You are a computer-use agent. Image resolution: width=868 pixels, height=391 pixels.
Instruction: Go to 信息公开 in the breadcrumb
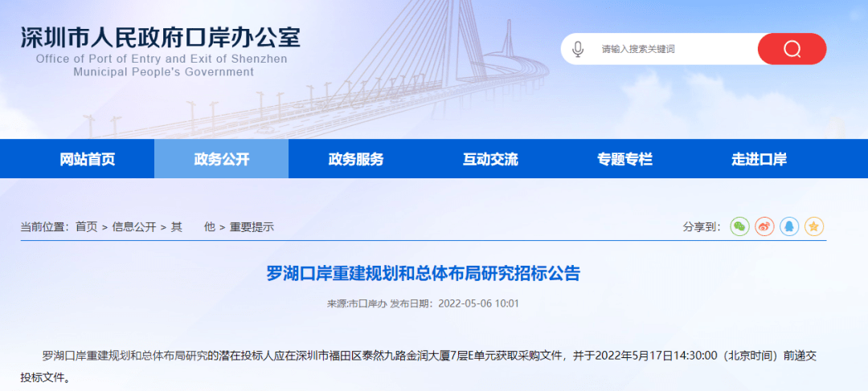click(134, 226)
